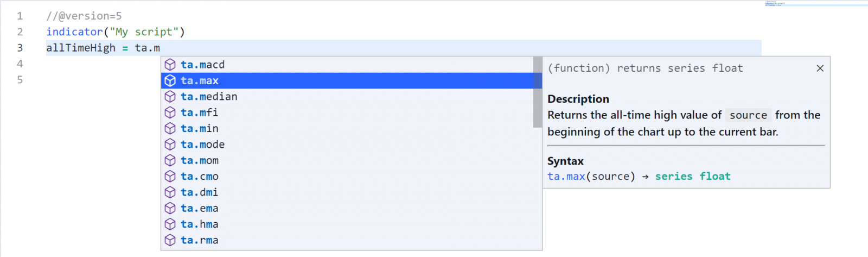Click the cube icon beside ta.median
This screenshot has height=257, width=868.
[x=170, y=97]
